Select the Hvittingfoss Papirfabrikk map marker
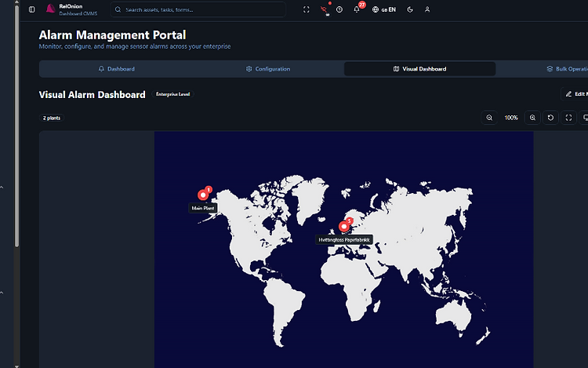Image resolution: width=588 pixels, height=368 pixels. tap(344, 226)
